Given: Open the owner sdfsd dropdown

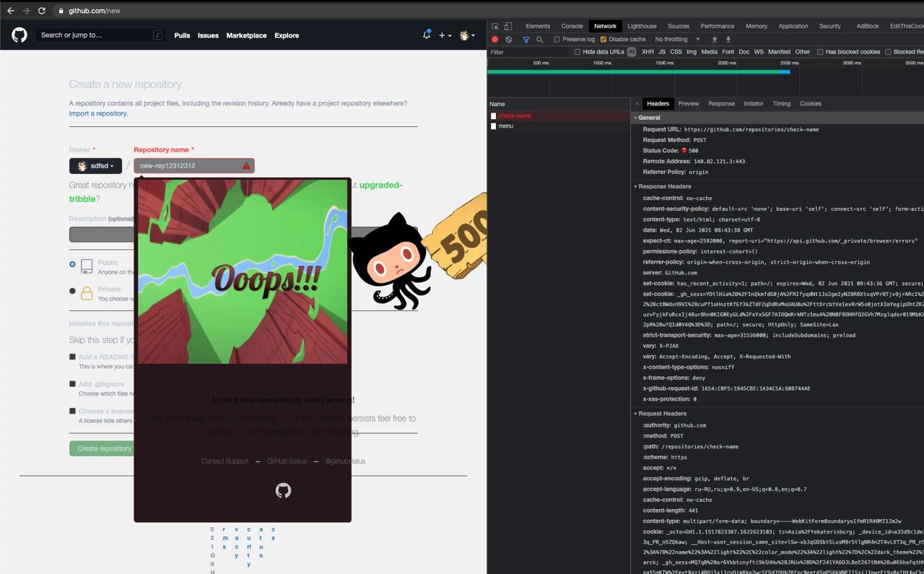Looking at the screenshot, I should (x=96, y=166).
